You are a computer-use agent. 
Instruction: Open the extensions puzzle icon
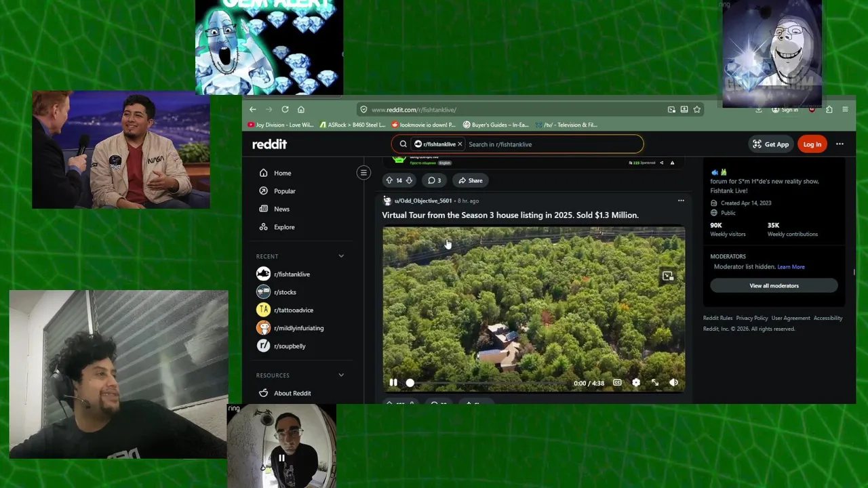pos(829,109)
